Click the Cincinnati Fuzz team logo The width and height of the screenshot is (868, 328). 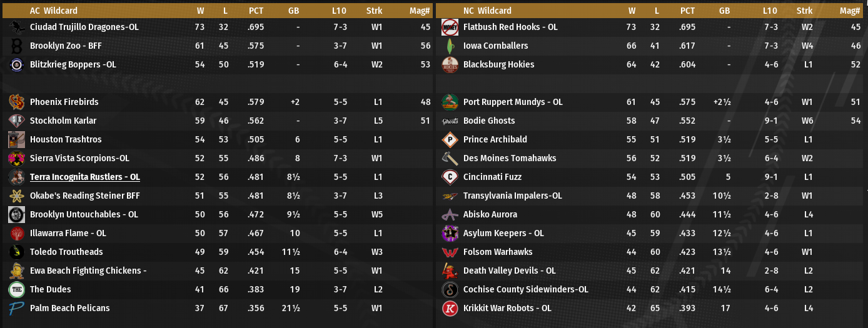(x=450, y=177)
